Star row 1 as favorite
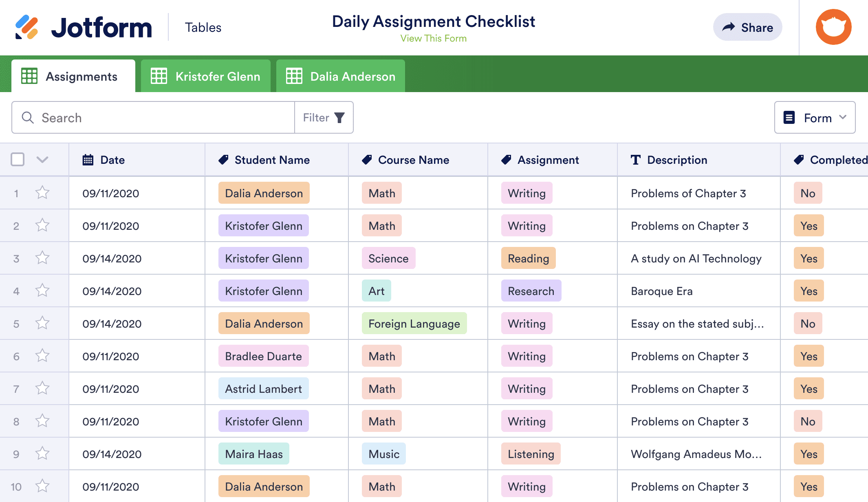This screenshot has width=868, height=502. click(x=42, y=193)
